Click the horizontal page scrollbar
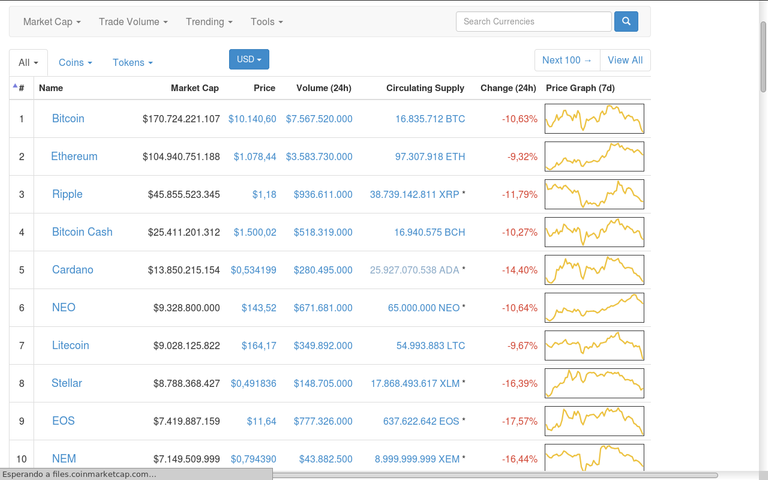 pyautogui.click(x=495, y=475)
